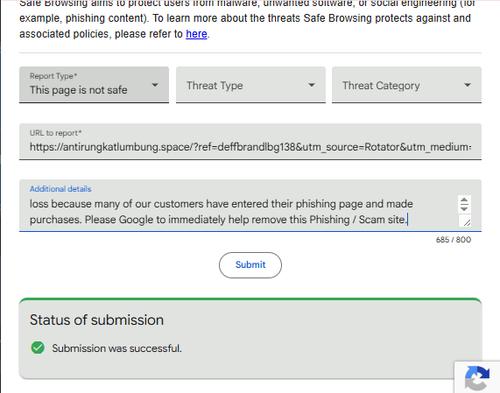The image size is (500, 393).
Task: Open the Report Type dropdown
Action: pyautogui.click(x=94, y=85)
